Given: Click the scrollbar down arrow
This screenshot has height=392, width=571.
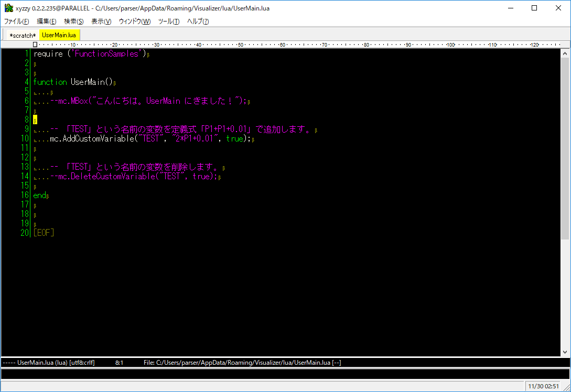Looking at the screenshot, I should coord(565,352).
